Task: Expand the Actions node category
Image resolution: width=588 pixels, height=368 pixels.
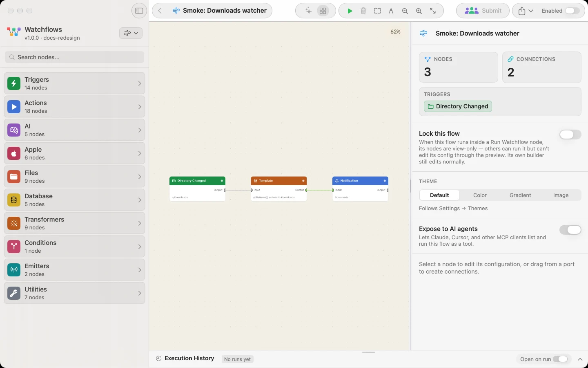Action: [74, 107]
